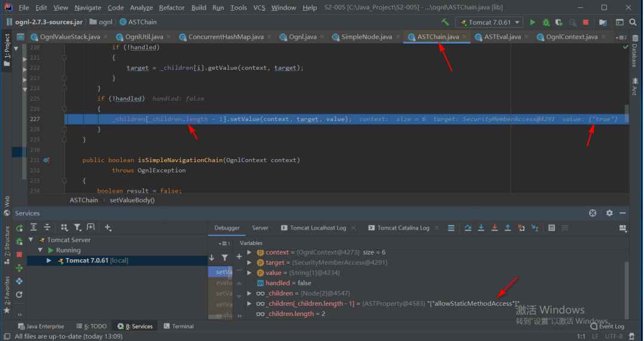Open the Event Log

tap(607, 326)
